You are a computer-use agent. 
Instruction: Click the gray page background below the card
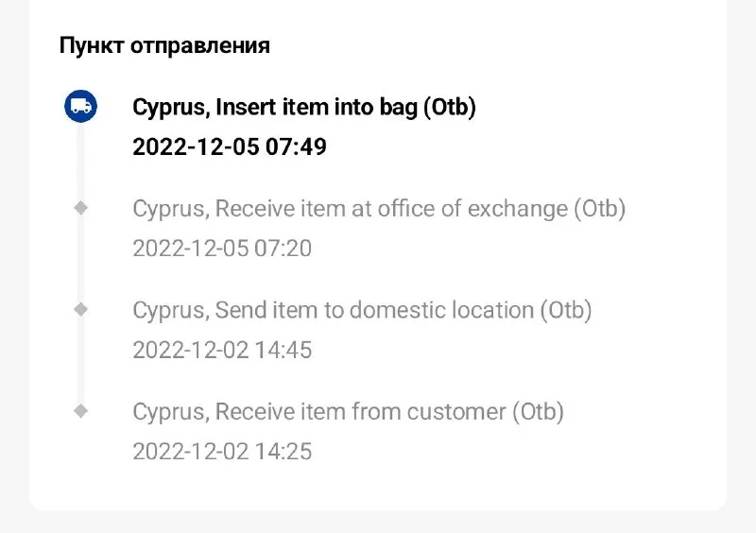pyautogui.click(x=378, y=522)
